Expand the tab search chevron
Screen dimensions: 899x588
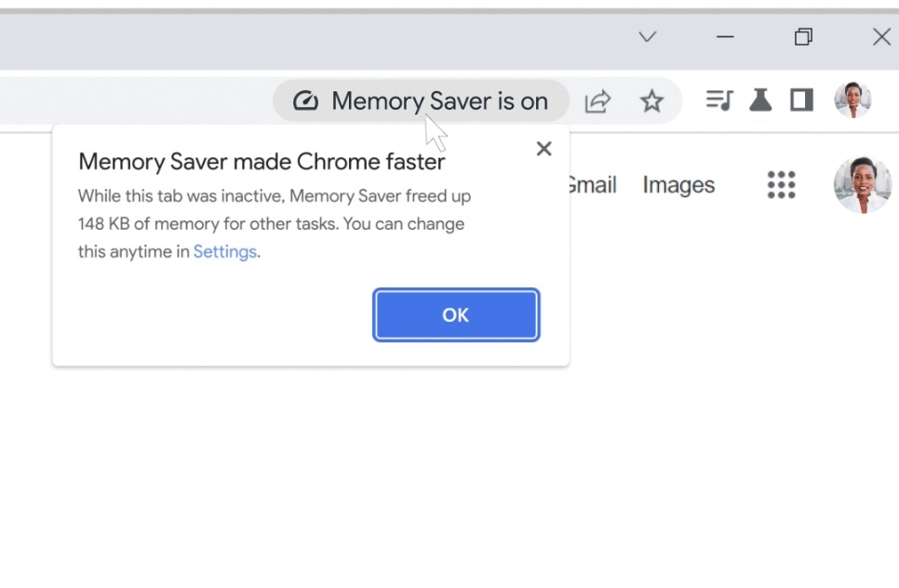pos(648,36)
